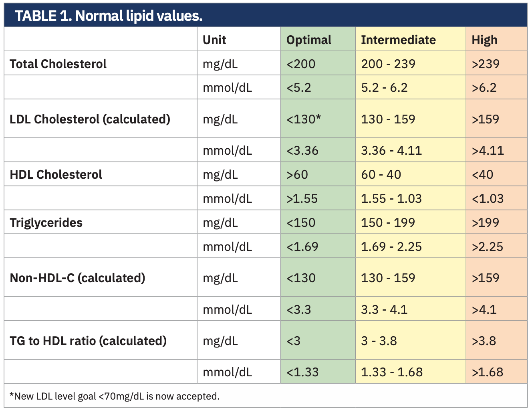Image resolution: width=532 pixels, height=412 pixels.
Task: Click the "Triglycerides" row label
Action: [x=46, y=222]
